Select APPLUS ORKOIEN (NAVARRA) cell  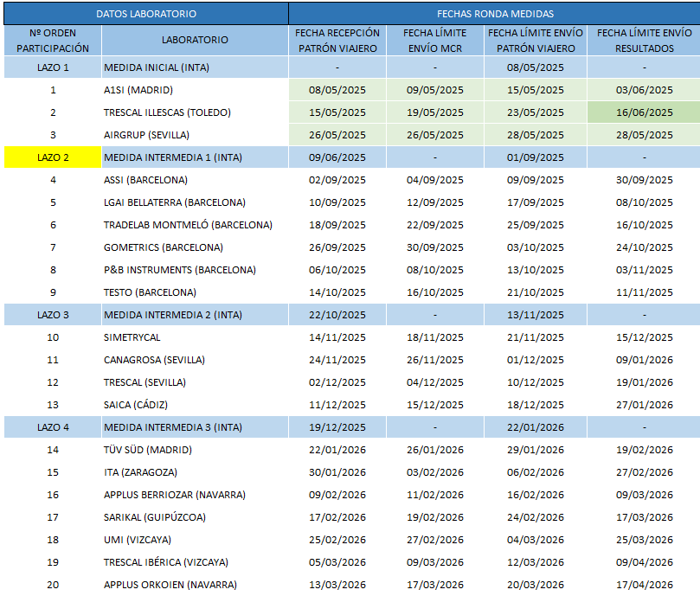(x=195, y=585)
